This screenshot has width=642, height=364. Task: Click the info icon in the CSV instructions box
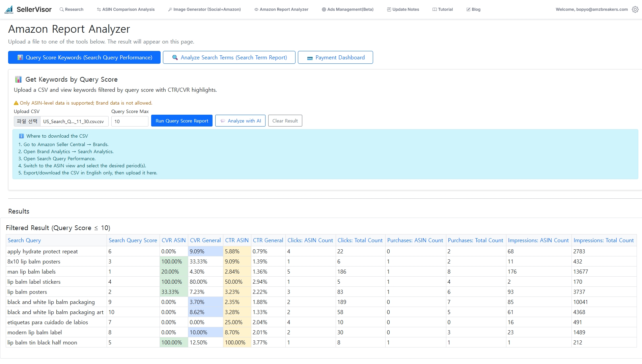point(21,136)
